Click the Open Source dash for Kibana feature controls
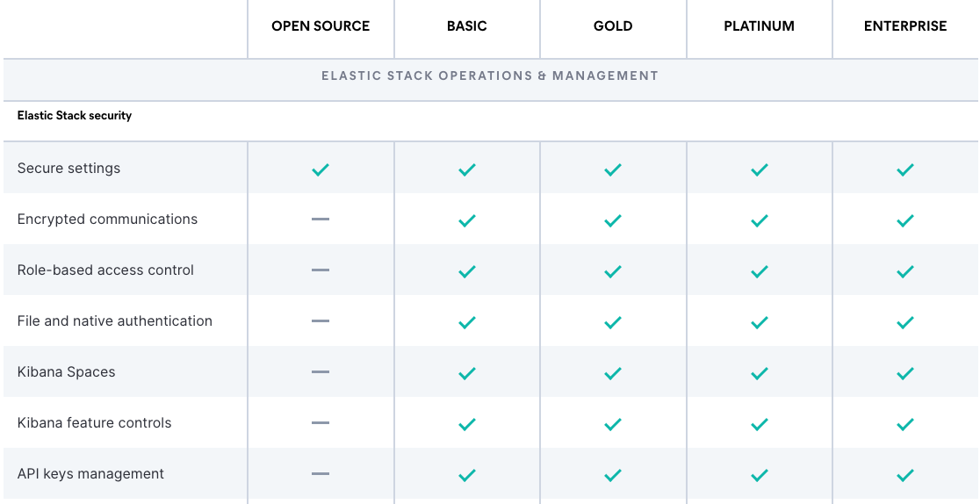This screenshot has width=980, height=504. pyautogui.click(x=321, y=422)
